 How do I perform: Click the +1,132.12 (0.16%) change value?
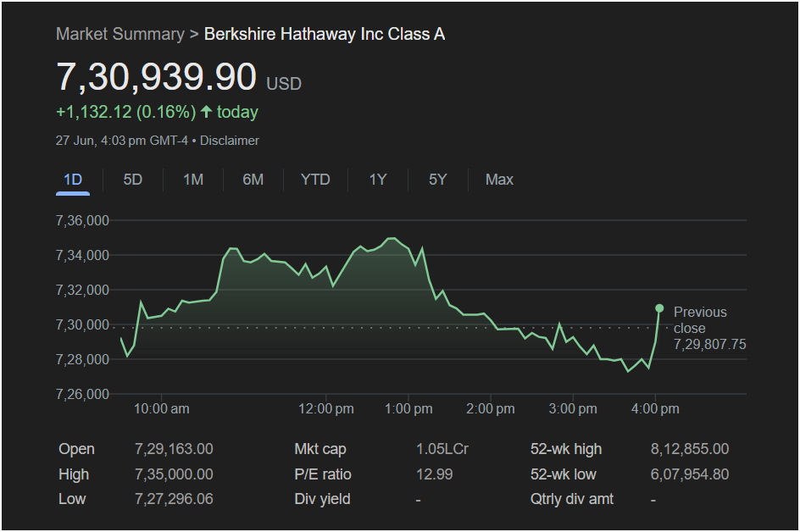125,112
